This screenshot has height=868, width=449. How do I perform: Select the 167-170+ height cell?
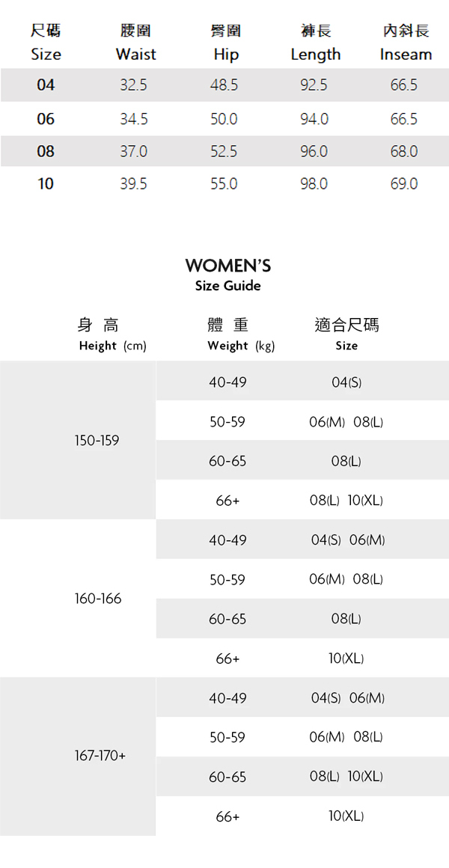100,757
